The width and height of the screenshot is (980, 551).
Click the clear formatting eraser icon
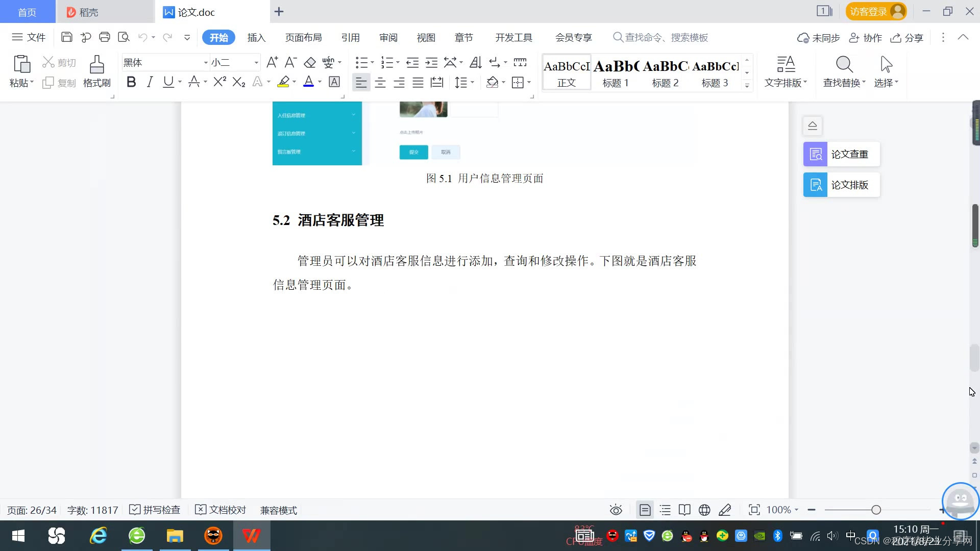[310, 63]
